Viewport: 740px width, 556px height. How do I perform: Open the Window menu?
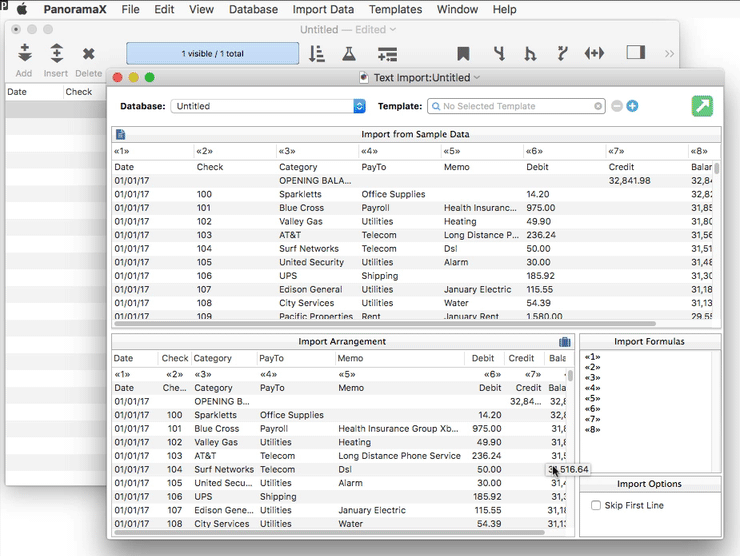(x=457, y=9)
